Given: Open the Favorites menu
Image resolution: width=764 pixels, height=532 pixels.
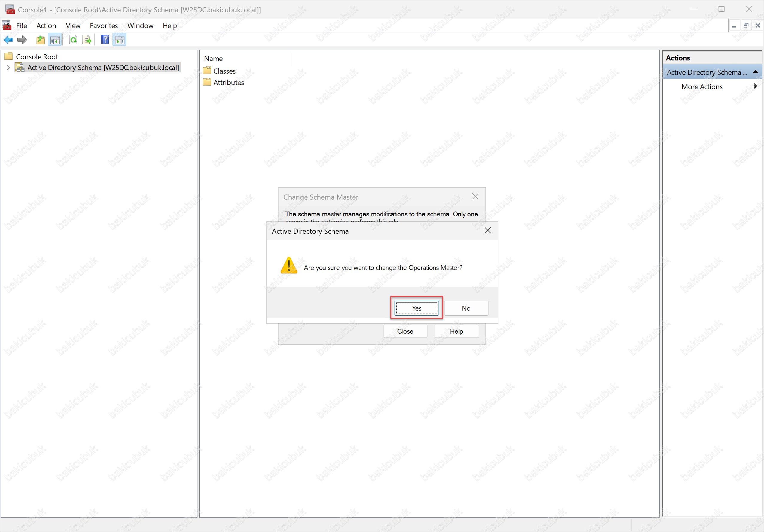Looking at the screenshot, I should 104,26.
